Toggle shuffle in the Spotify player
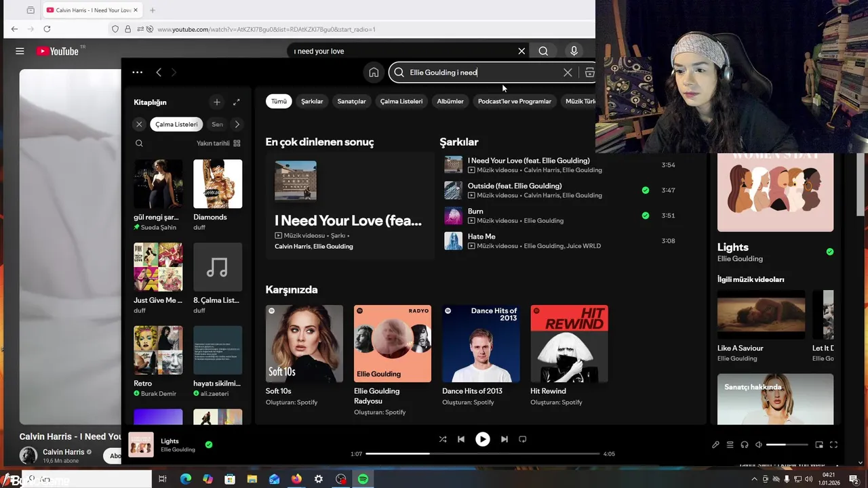The width and height of the screenshot is (868, 488). (443, 439)
